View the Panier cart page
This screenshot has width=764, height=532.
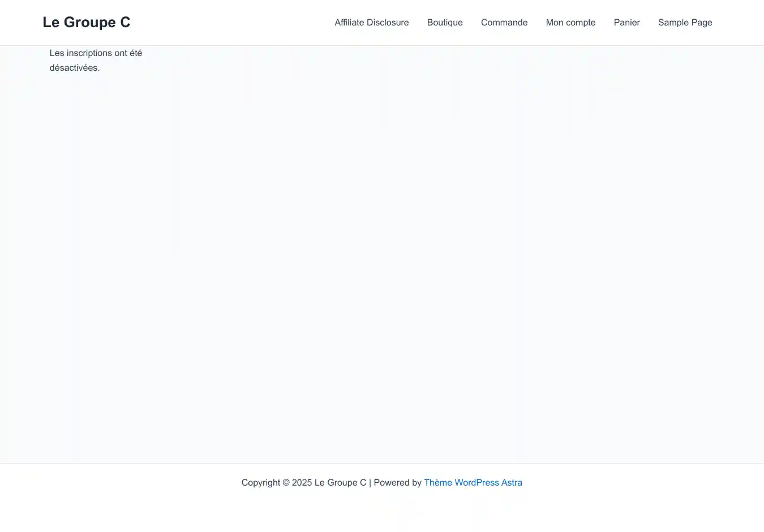(626, 23)
